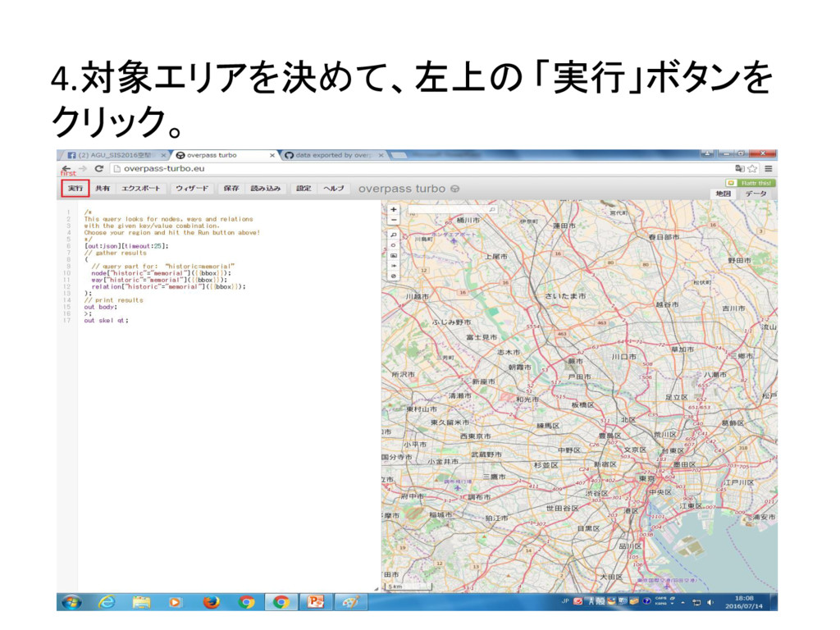Open the 共有 (Share) dialog
The height and width of the screenshot is (630, 840).
(x=102, y=188)
